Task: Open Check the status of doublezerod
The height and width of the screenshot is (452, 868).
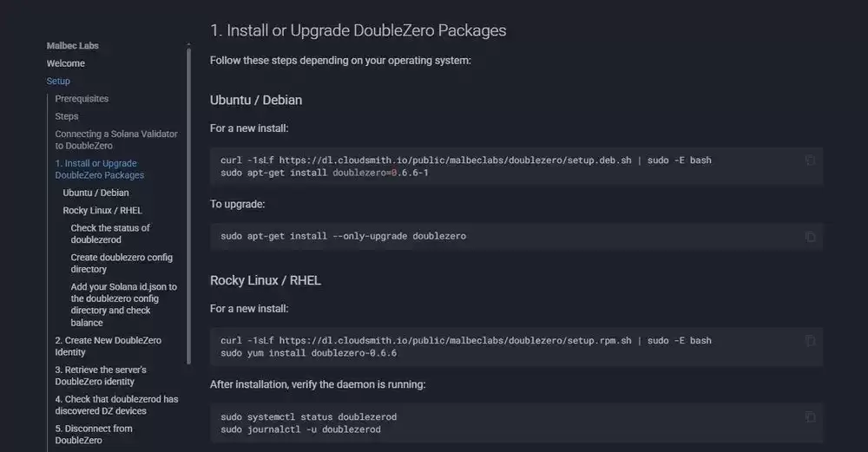Action: pyautogui.click(x=110, y=233)
